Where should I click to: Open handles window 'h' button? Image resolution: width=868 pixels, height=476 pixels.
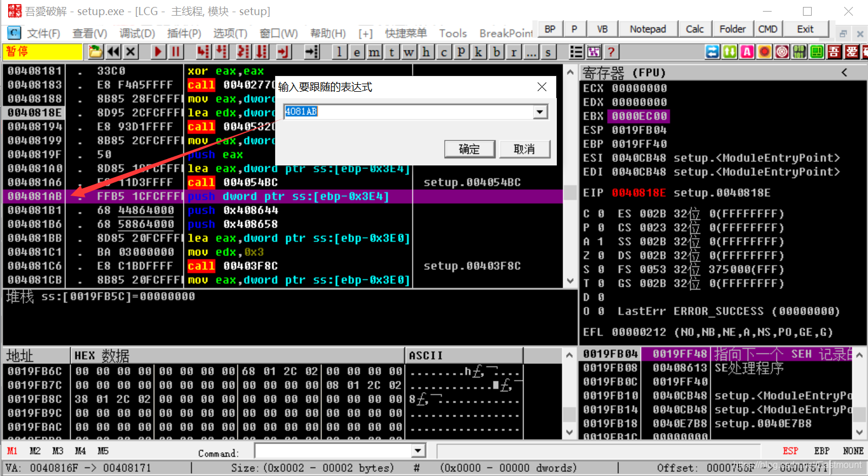(427, 52)
